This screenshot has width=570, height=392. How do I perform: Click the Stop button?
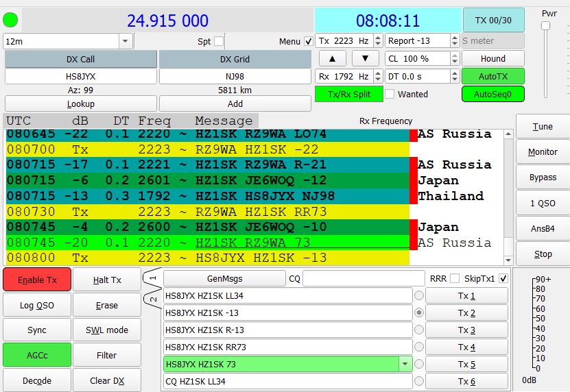543,254
